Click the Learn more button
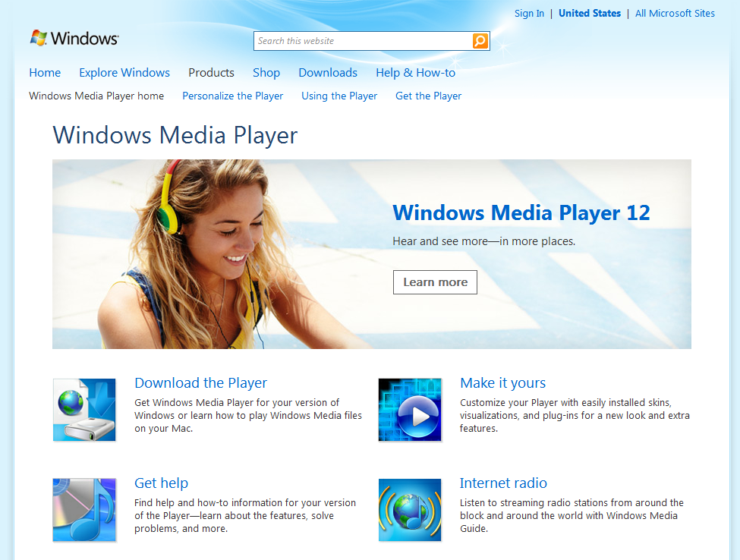The height and width of the screenshot is (560, 740). [x=435, y=282]
